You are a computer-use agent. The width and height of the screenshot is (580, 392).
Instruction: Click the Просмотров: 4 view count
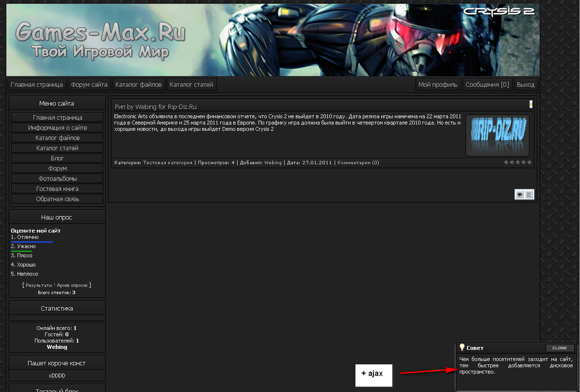click(216, 162)
